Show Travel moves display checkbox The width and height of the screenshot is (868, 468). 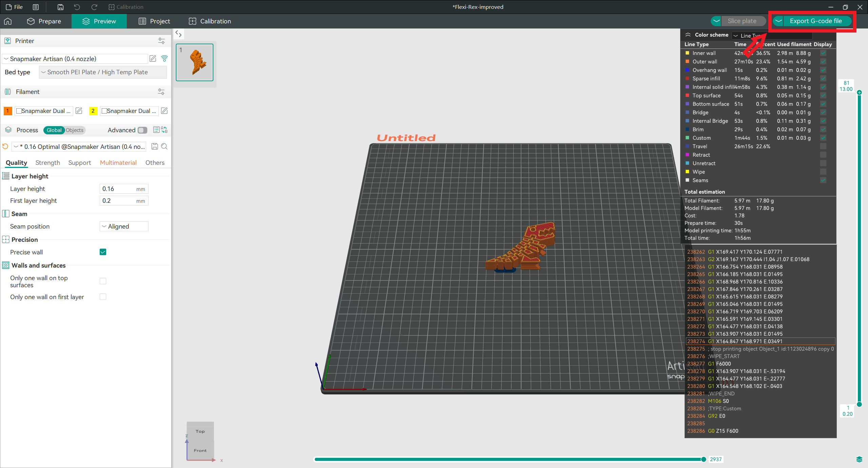coord(823,146)
